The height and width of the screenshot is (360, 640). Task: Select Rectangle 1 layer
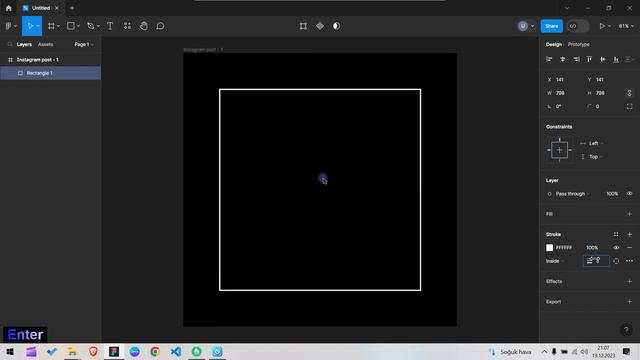[x=51, y=73]
